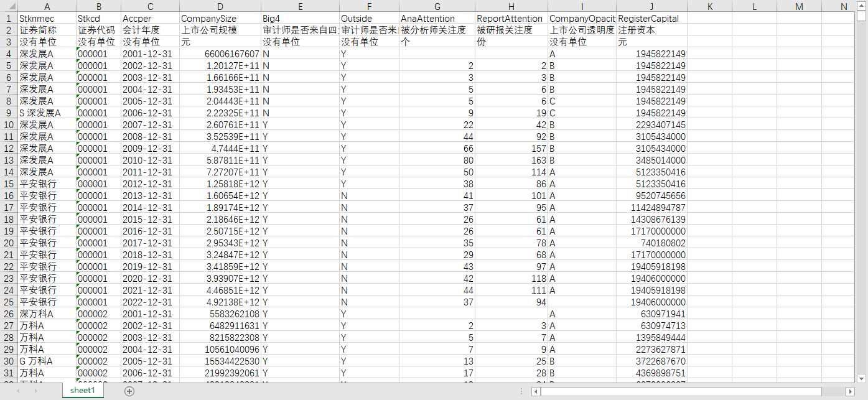This screenshot has height=400, width=868.
Task: Select the CompanySize header cell
Action: [x=220, y=19]
